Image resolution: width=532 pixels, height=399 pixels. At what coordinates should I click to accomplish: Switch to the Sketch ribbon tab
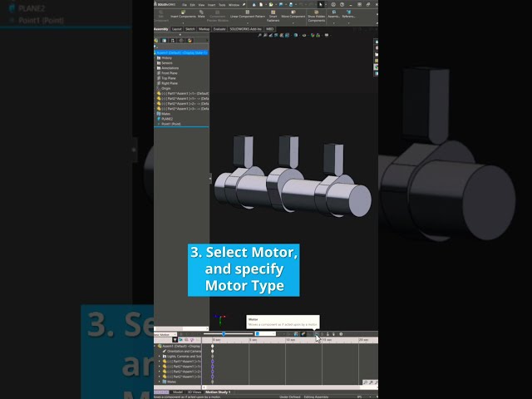(190, 29)
